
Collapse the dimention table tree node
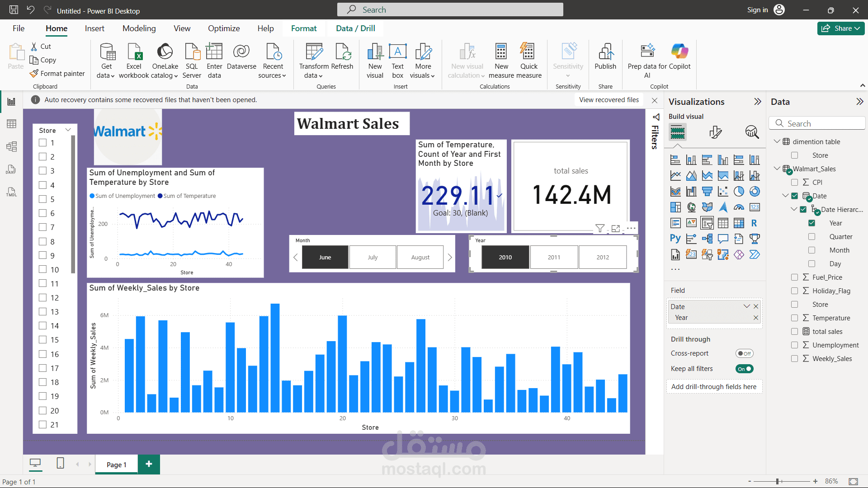[777, 141]
